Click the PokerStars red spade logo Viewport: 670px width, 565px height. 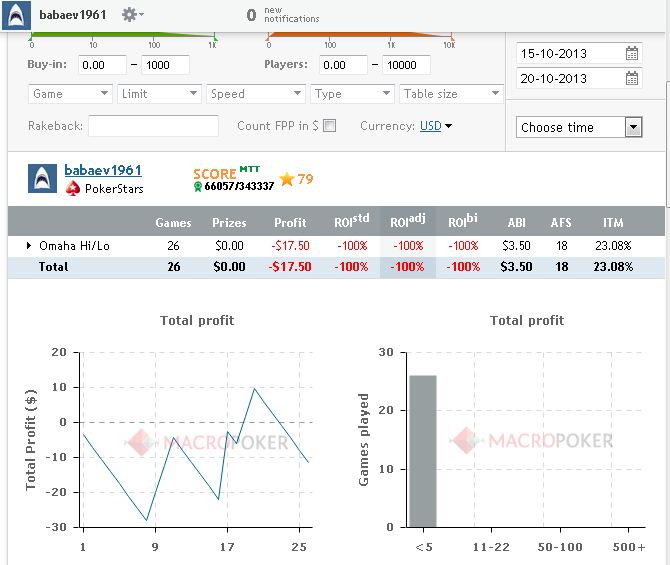[x=73, y=188]
